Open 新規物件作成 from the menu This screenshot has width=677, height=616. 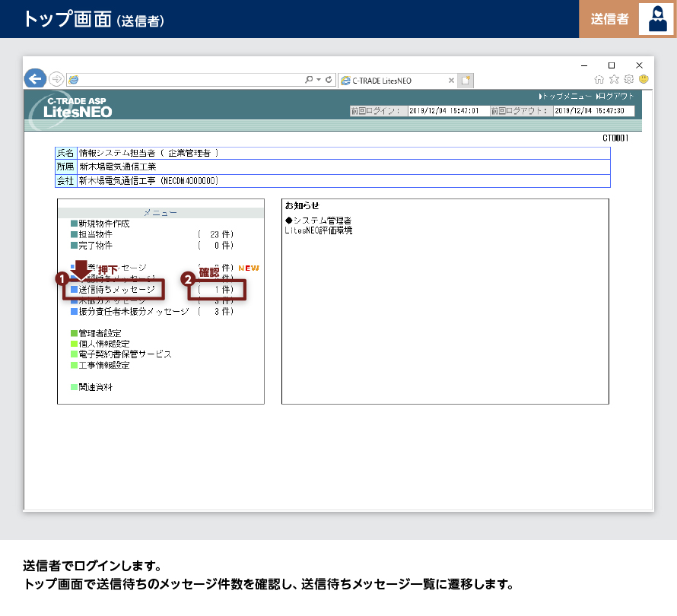(103, 224)
